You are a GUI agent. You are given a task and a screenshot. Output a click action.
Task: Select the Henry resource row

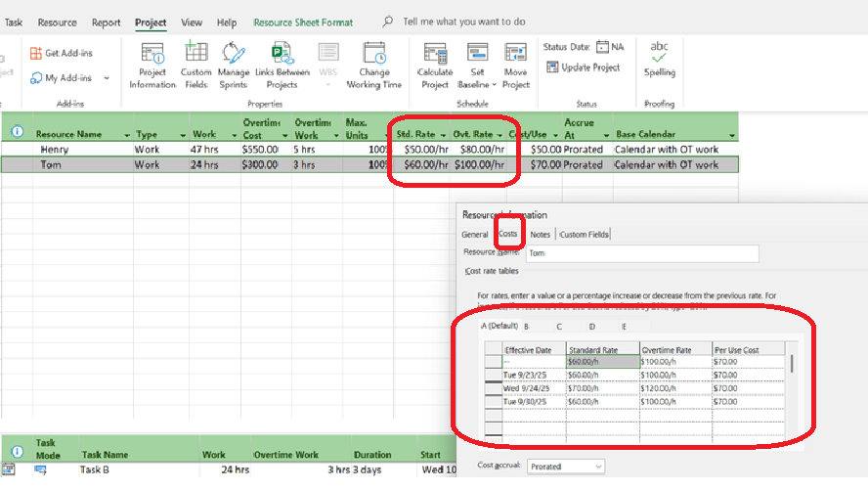pyautogui.click(x=369, y=150)
